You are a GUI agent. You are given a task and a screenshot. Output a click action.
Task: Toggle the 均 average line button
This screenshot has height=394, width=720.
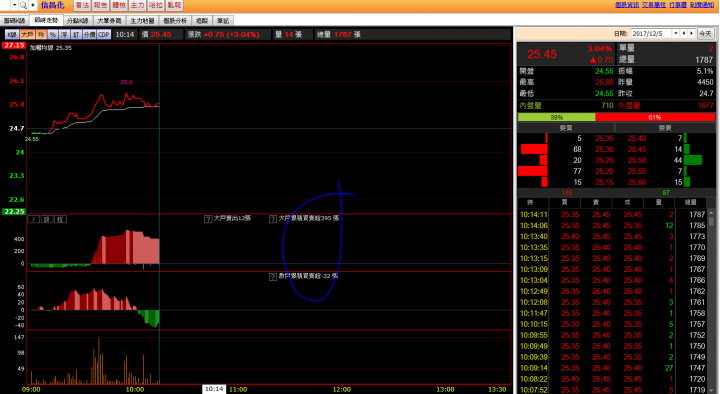click(41, 34)
